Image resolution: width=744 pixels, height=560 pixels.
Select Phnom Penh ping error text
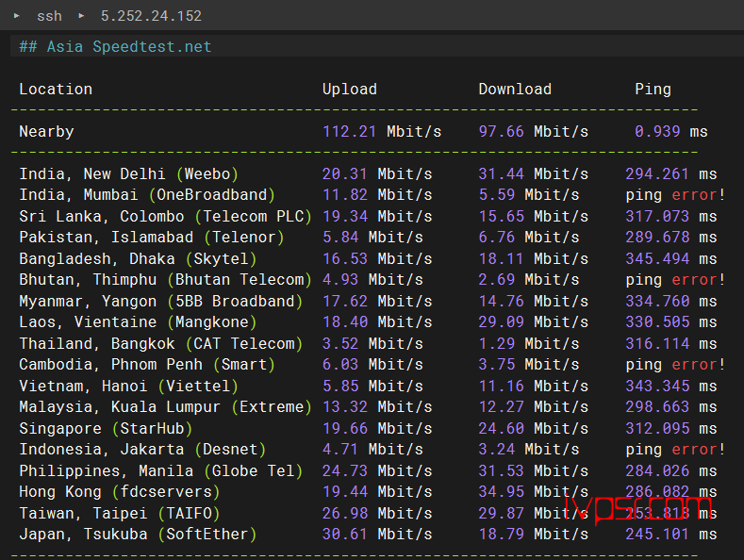point(675,365)
